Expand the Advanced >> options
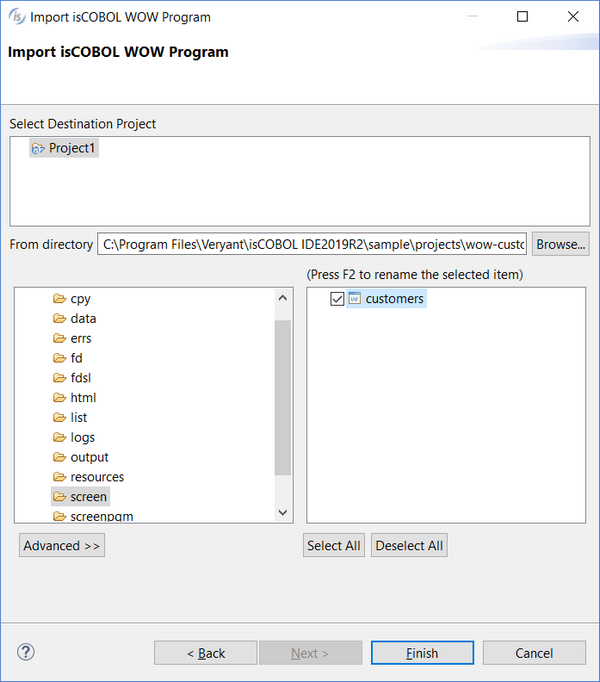This screenshot has width=600, height=682. click(62, 545)
